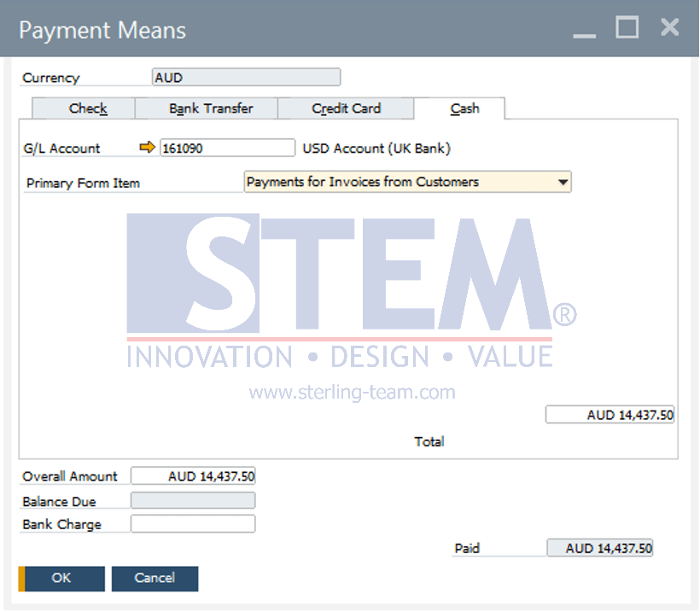Screen dimensions: 700x612
Task: Switch to the Check tab
Action: tap(84, 108)
